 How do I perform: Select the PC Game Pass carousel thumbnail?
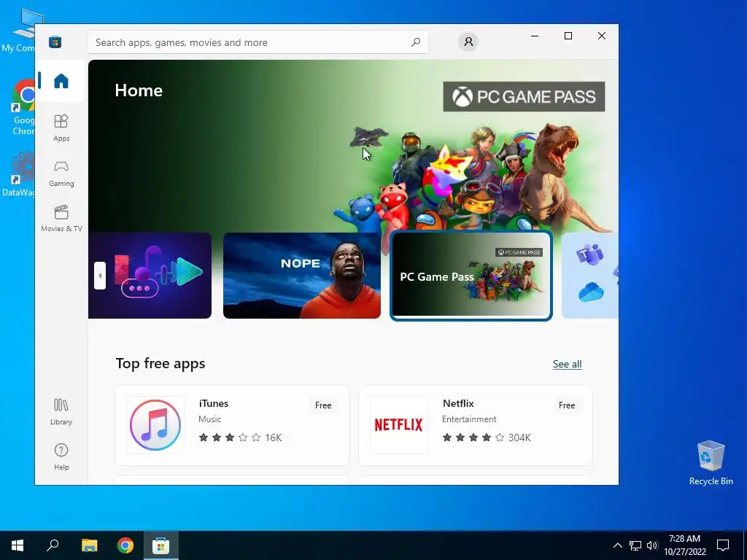coord(471,276)
